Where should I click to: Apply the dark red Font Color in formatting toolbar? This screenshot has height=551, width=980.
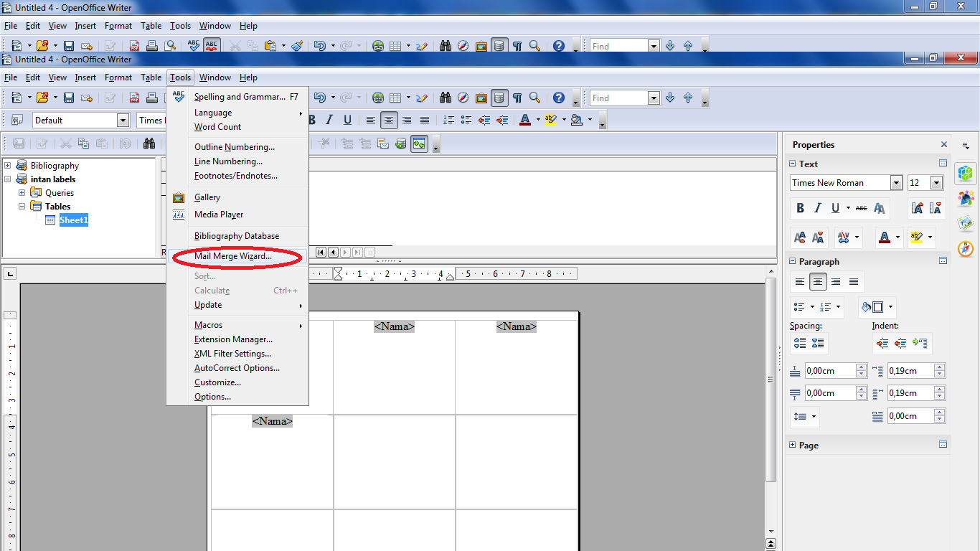coord(525,121)
